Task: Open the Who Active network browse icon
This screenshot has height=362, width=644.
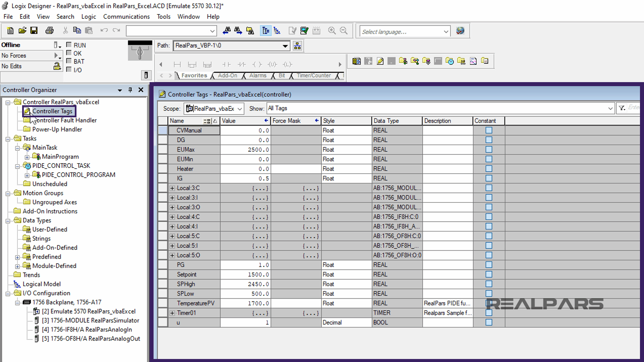Action: (x=298, y=46)
